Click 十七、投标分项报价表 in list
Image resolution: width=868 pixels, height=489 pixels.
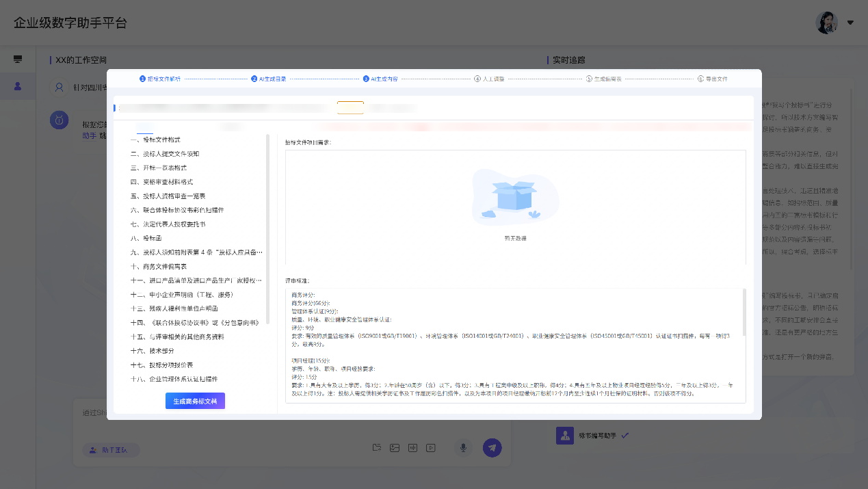pos(161,365)
